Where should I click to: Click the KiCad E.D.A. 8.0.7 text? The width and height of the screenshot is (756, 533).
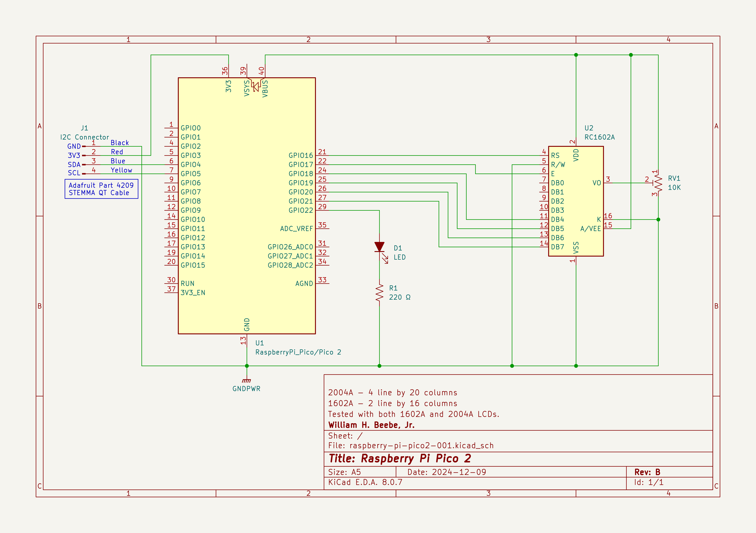365,482
